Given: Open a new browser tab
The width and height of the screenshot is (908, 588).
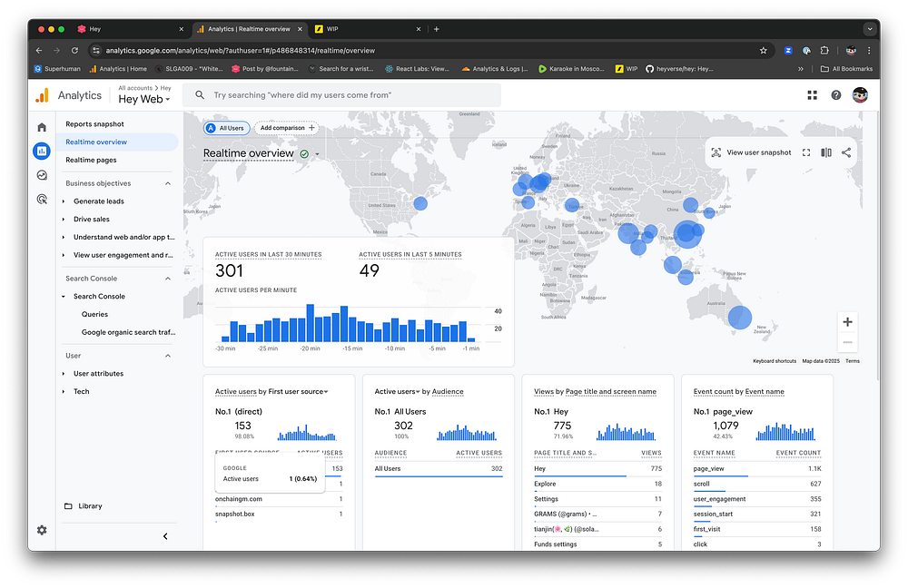Looking at the screenshot, I should [437, 29].
